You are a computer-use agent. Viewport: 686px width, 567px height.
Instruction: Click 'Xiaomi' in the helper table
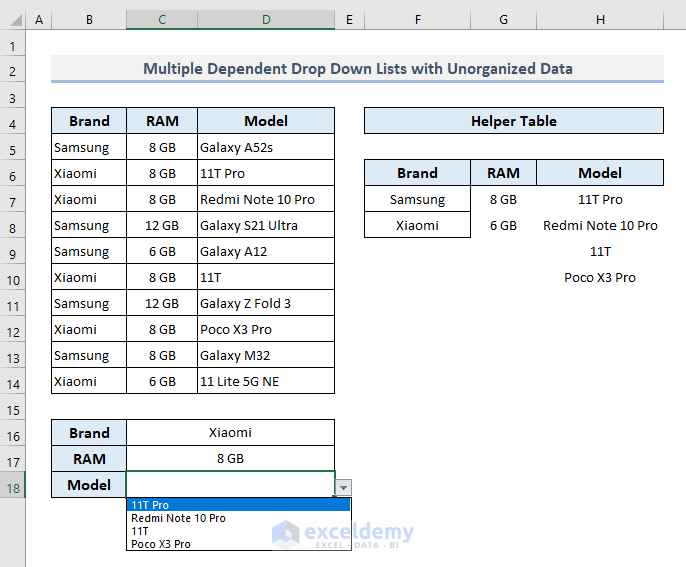click(x=417, y=225)
